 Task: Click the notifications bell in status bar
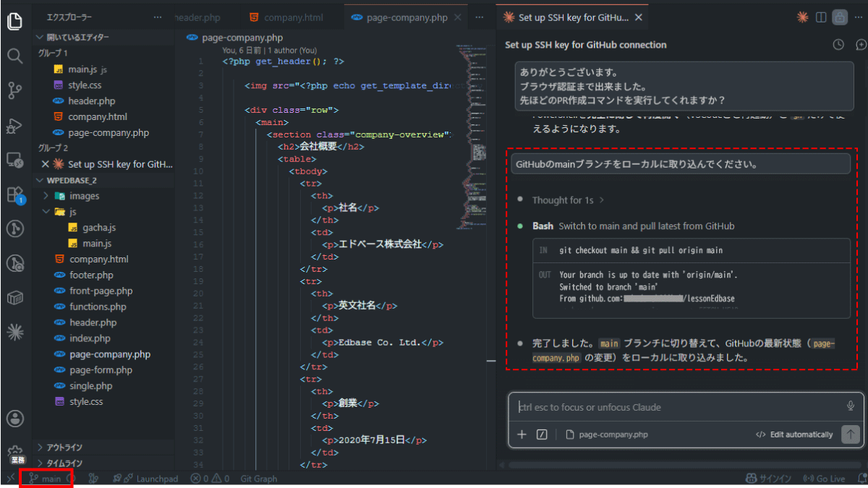[861, 479]
